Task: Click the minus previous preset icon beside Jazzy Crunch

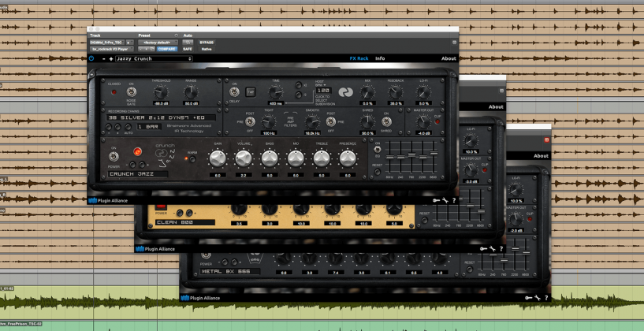Action: [104, 59]
